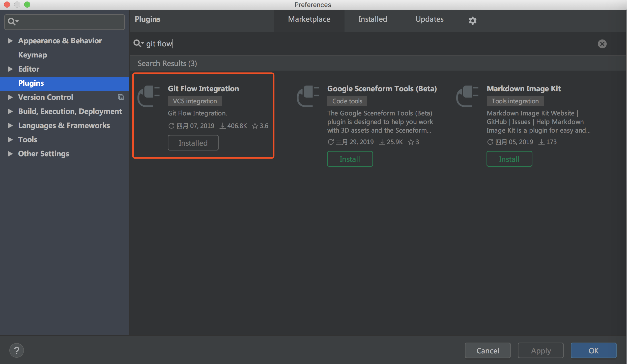Screen dimensions: 627x364
Task: Click the star rating 3 on Sceneform Tools
Action: coord(413,142)
